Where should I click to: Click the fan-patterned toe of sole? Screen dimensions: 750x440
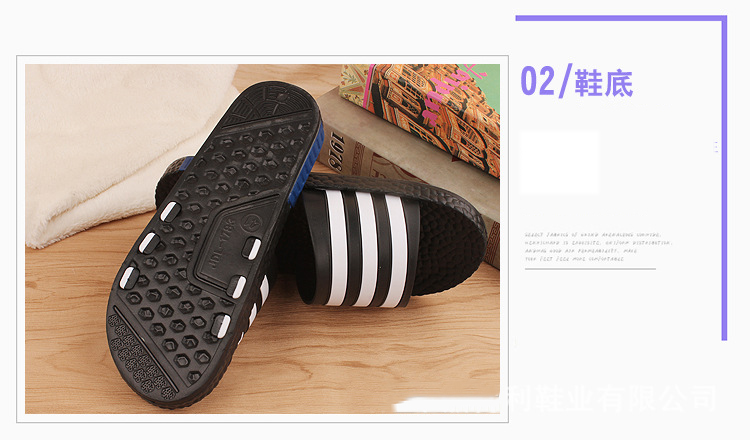(x=271, y=105)
